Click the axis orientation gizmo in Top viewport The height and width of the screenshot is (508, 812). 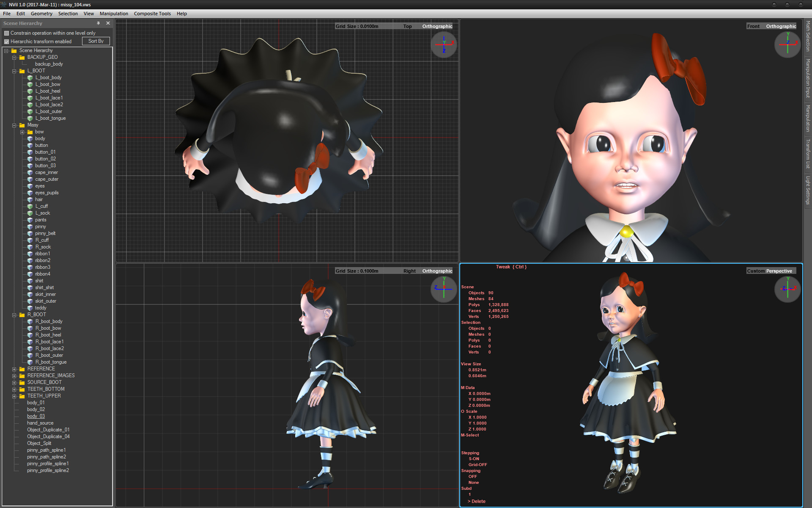tap(443, 44)
